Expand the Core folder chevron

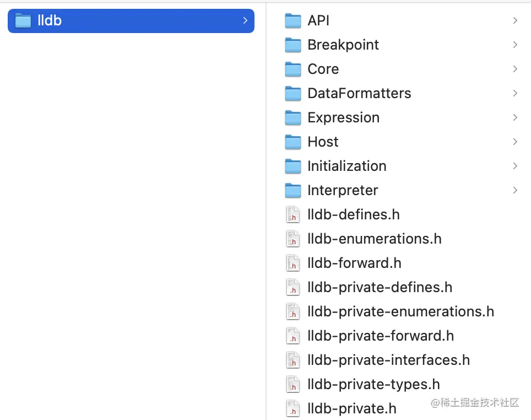(x=515, y=69)
